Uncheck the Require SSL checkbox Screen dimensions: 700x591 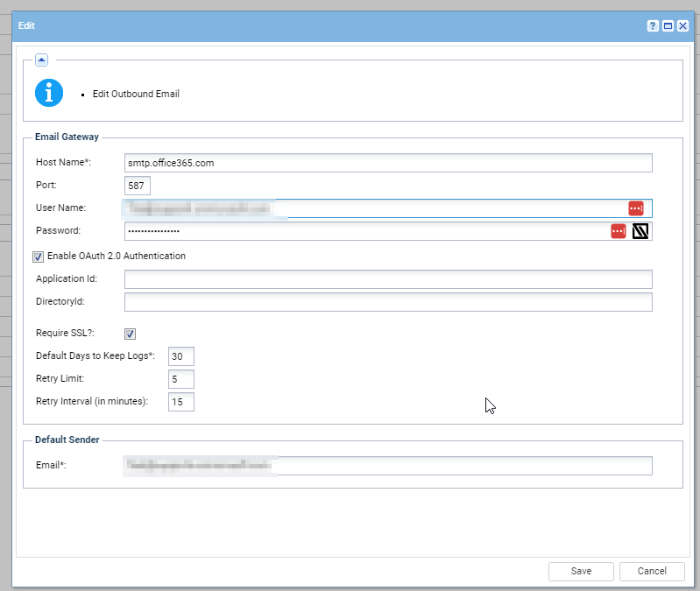[130, 334]
